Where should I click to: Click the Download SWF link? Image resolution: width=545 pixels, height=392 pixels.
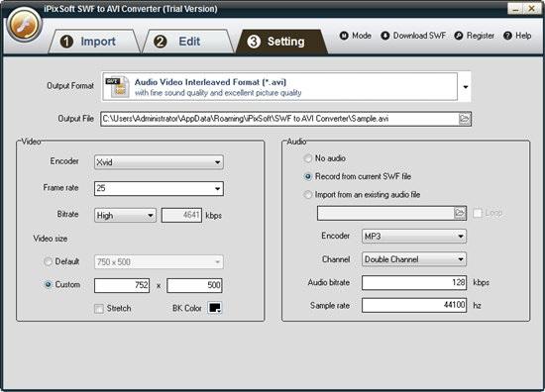(413, 36)
